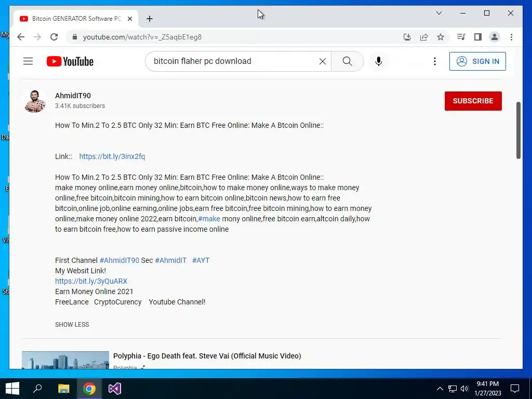Open the bit.ly/3inx2fq link
The width and height of the screenshot is (532, 399).
(112, 156)
